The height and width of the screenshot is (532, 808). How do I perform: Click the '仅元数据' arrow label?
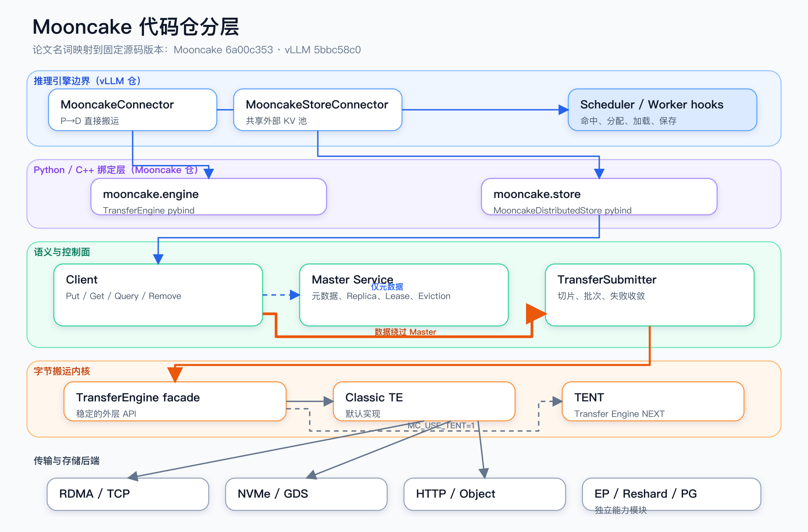pyautogui.click(x=387, y=287)
